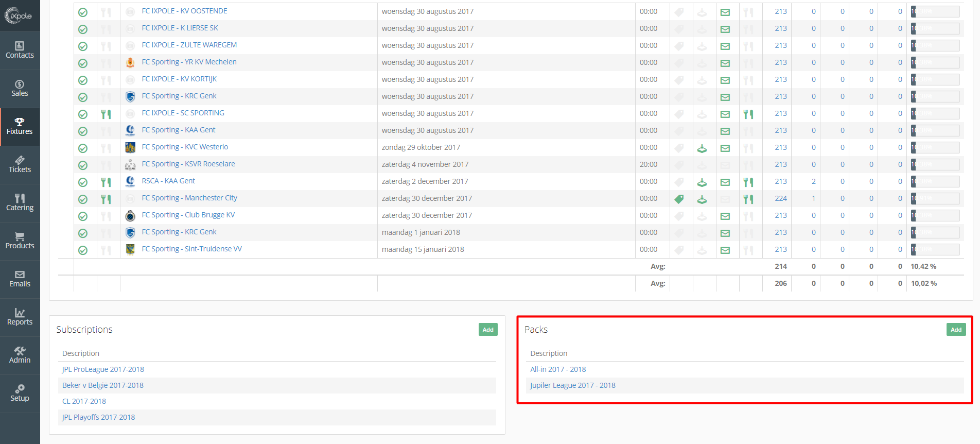The width and height of the screenshot is (980, 444).
Task: Toggle active checkmark for Club Brugge KV fixture
Action: pos(83,216)
